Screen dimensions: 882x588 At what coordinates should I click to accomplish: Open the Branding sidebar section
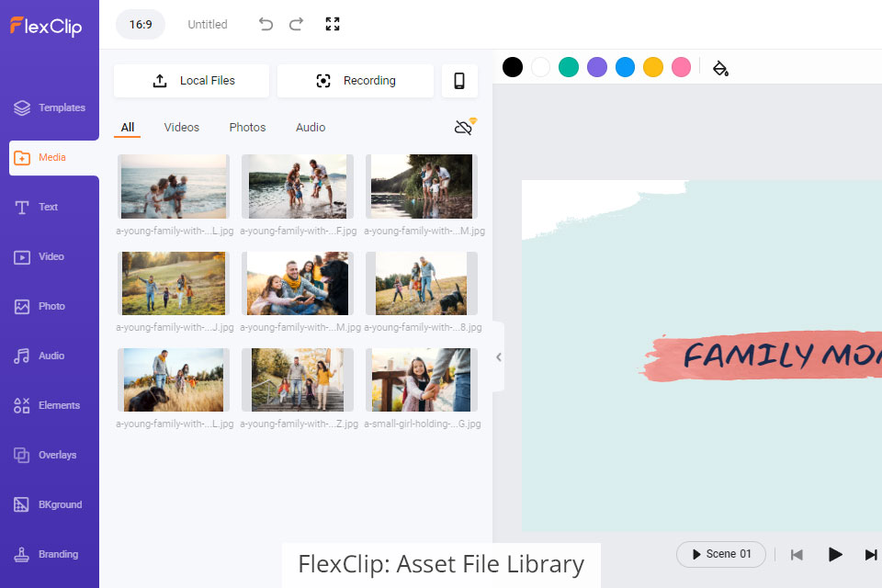point(46,554)
